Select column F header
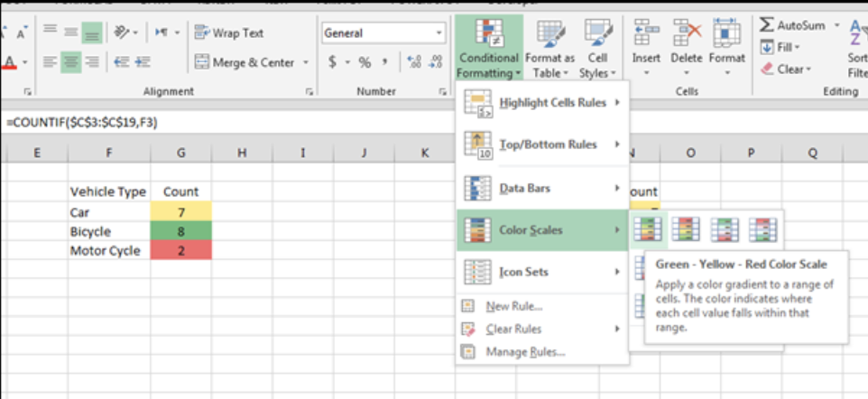The height and width of the screenshot is (399, 868). click(x=109, y=153)
